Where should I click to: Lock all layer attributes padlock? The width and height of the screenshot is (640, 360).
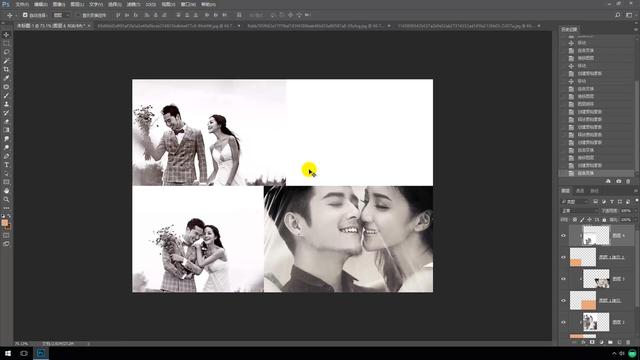pos(604,220)
